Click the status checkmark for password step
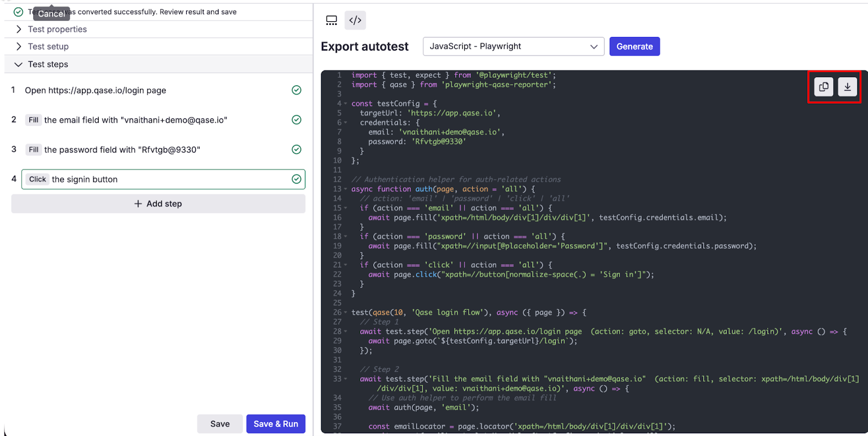The image size is (868, 436). 296,149
